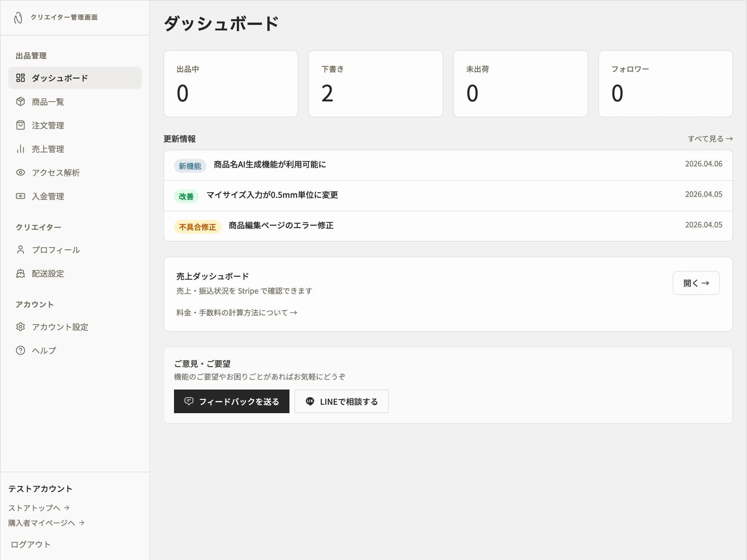Open プロフィール using the person icon
This screenshot has height=560, width=747.
21,250
